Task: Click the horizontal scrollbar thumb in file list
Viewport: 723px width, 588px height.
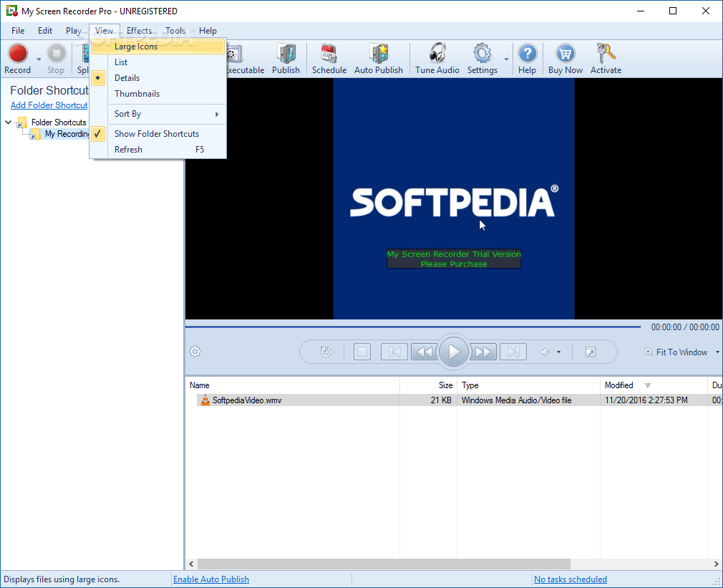Action: (x=384, y=564)
